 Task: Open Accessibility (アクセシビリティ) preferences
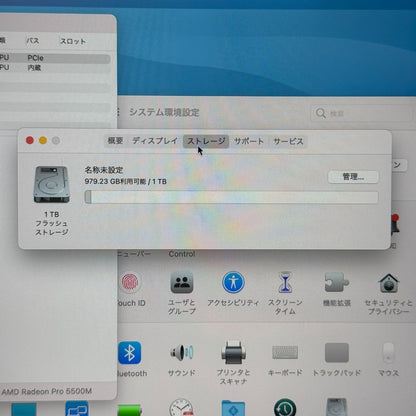tap(233, 283)
